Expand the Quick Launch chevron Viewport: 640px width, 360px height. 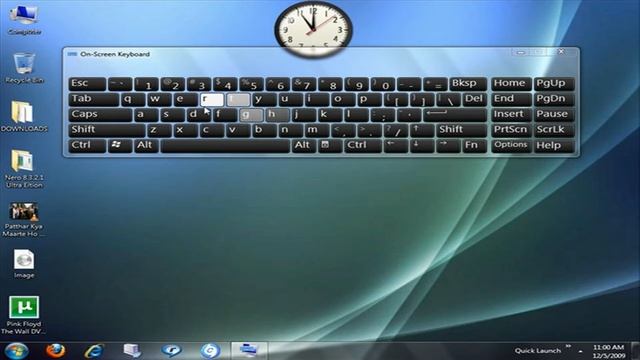click(569, 347)
